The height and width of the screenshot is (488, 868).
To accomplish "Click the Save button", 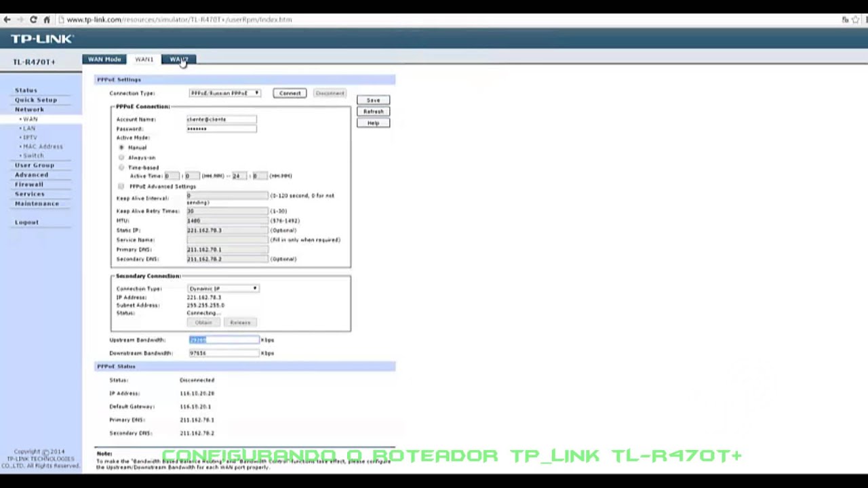I will pos(373,100).
